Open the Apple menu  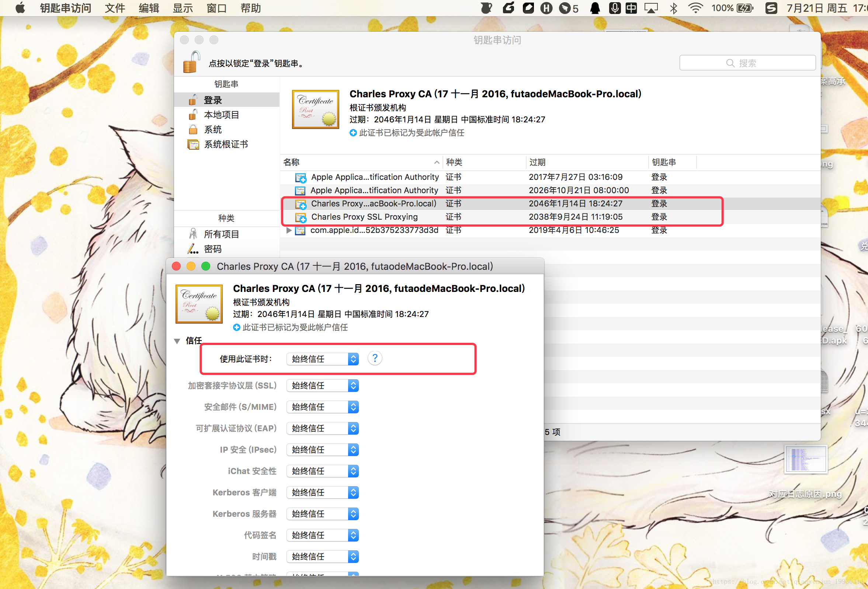tap(20, 8)
